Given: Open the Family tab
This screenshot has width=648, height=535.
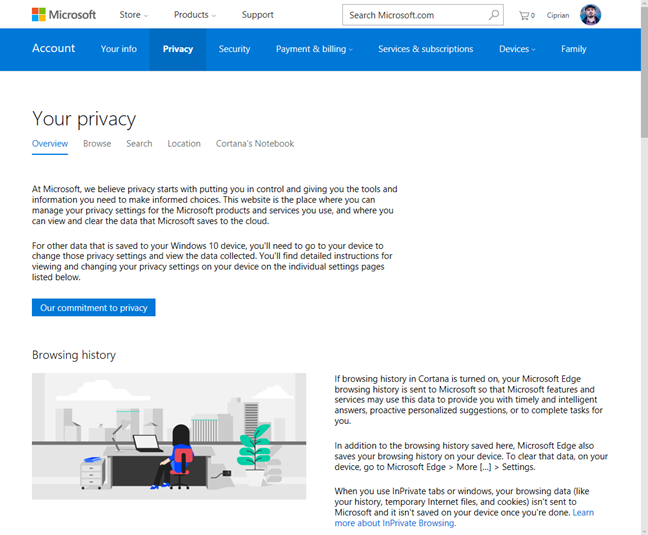Looking at the screenshot, I should 574,49.
